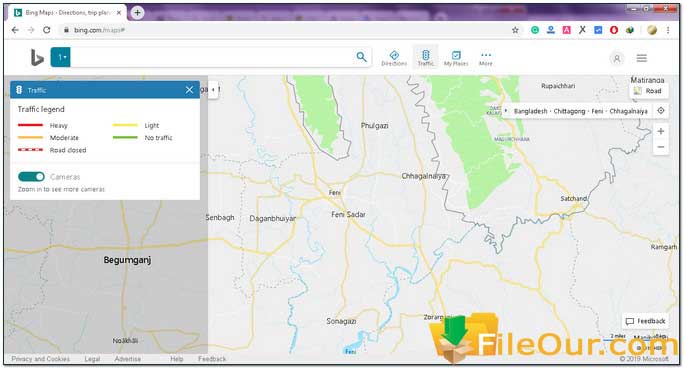The image size is (684, 369).
Task: Click the user account icon
Action: (x=617, y=58)
